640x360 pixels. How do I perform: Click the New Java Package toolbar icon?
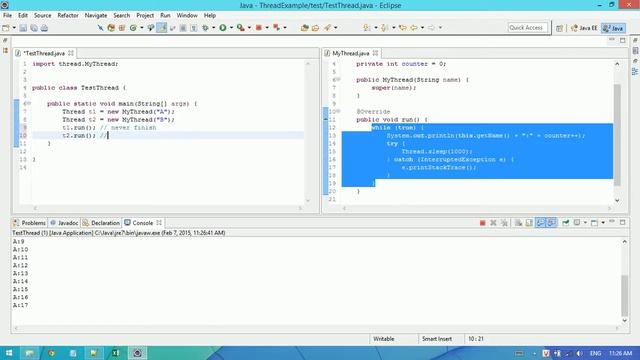[x=122, y=28]
